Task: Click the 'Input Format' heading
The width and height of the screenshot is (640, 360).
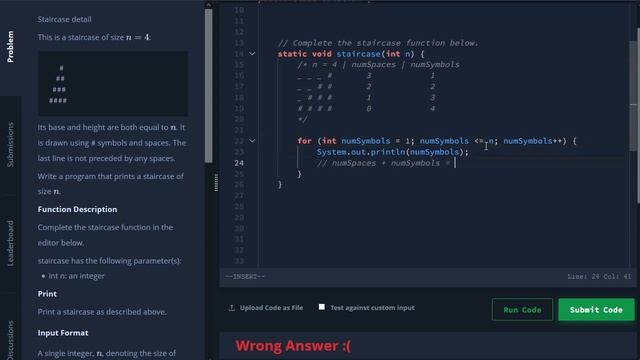Action: [63, 333]
